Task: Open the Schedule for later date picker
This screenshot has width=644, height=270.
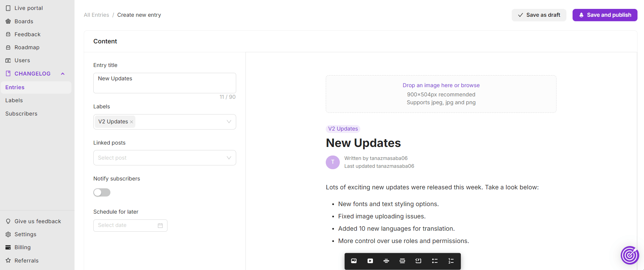Action: click(130, 226)
